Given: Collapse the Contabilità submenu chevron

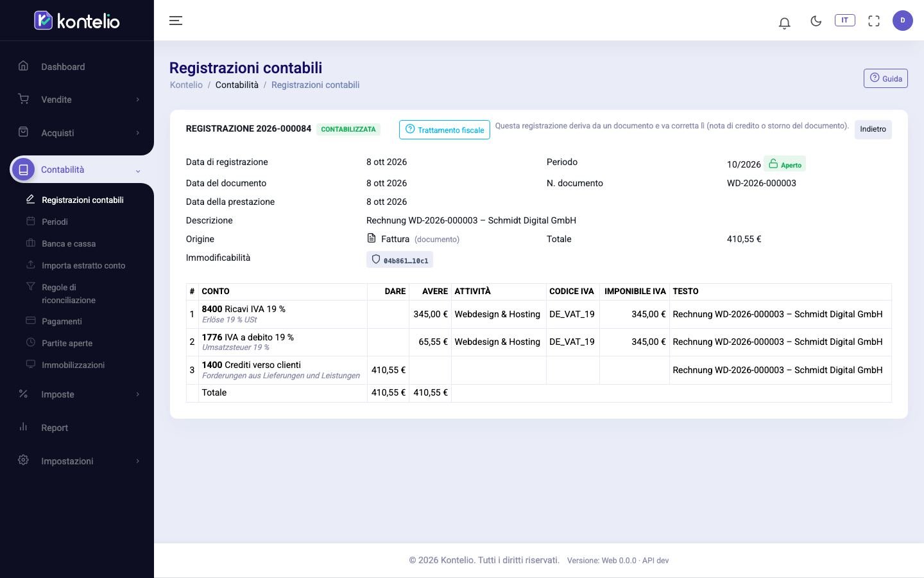Looking at the screenshot, I should coord(137,170).
